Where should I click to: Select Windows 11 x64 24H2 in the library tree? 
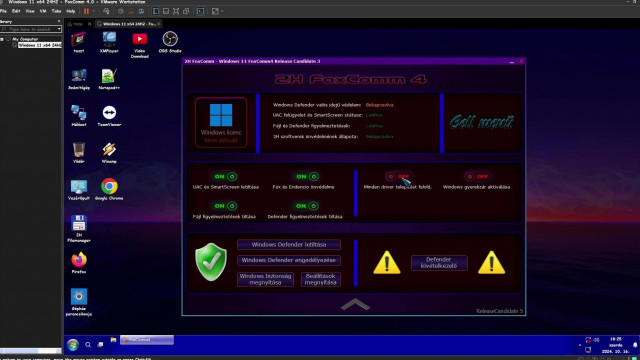click(39, 45)
